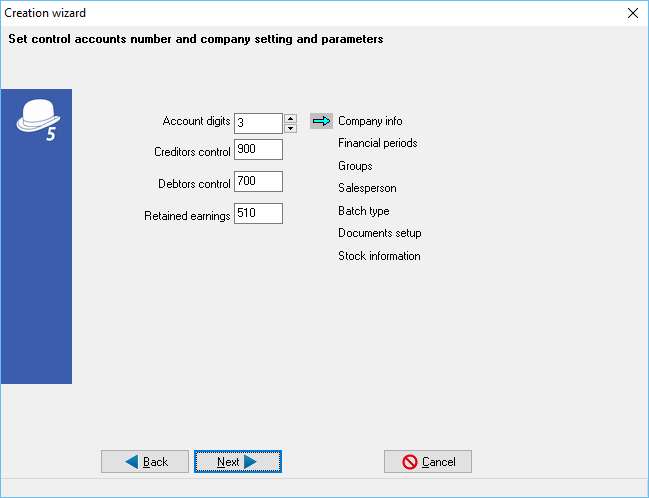
Task: Click the cyan arrow beside Company info
Action: tap(321, 121)
